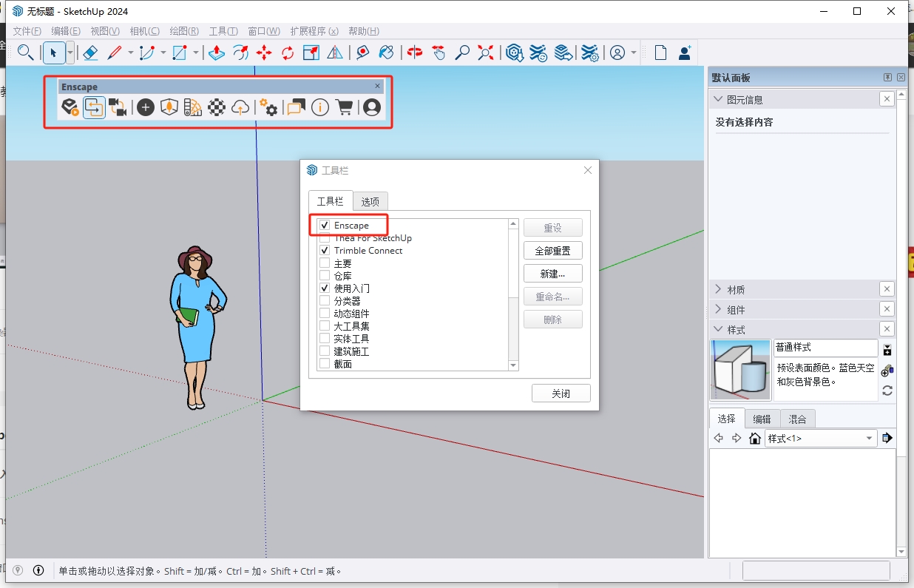This screenshot has width=914, height=588.
Task: Open Enscape About info icon
Action: pos(320,107)
